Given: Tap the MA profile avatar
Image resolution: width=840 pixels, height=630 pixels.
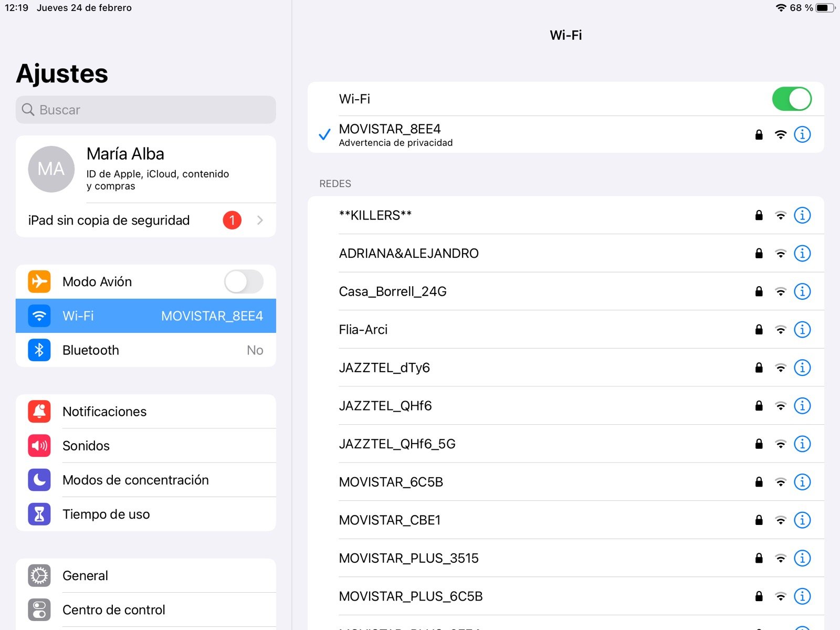Looking at the screenshot, I should (x=51, y=169).
